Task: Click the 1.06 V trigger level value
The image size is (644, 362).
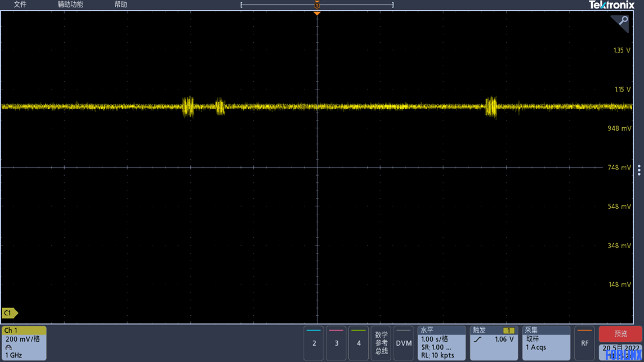Action: 504,339
